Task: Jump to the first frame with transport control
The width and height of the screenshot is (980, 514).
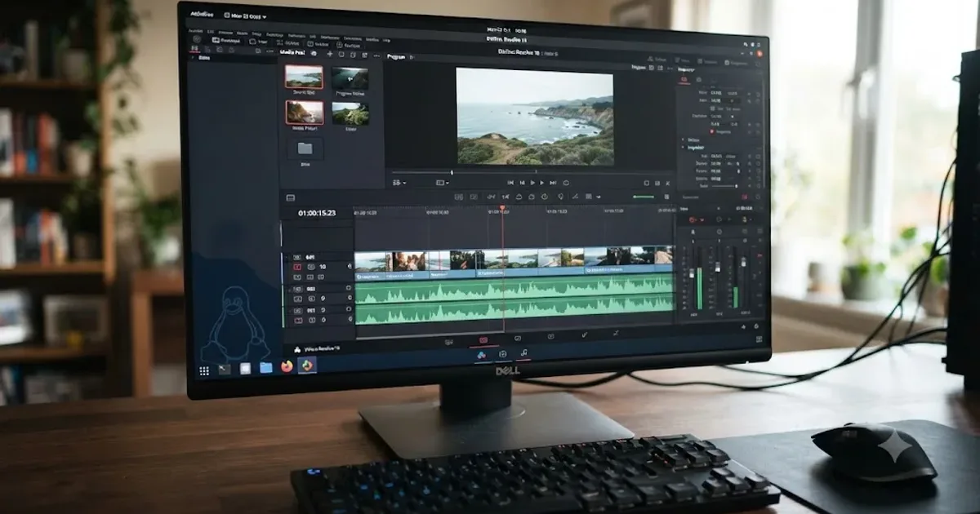Action: pyautogui.click(x=510, y=182)
